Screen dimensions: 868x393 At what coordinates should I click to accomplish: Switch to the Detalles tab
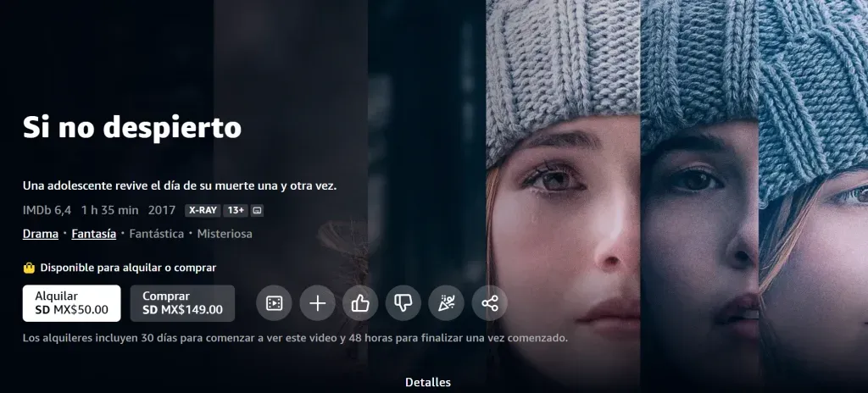[x=428, y=382]
